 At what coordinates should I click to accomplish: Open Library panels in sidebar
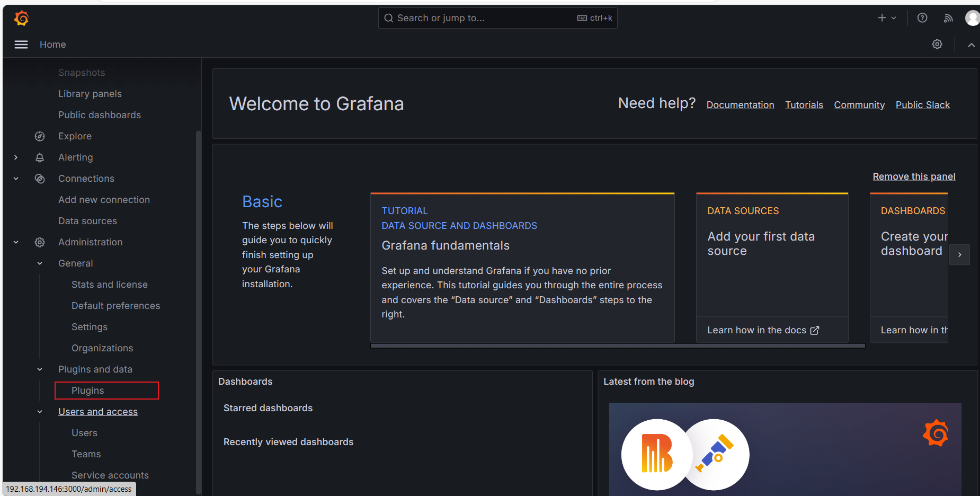coord(90,94)
